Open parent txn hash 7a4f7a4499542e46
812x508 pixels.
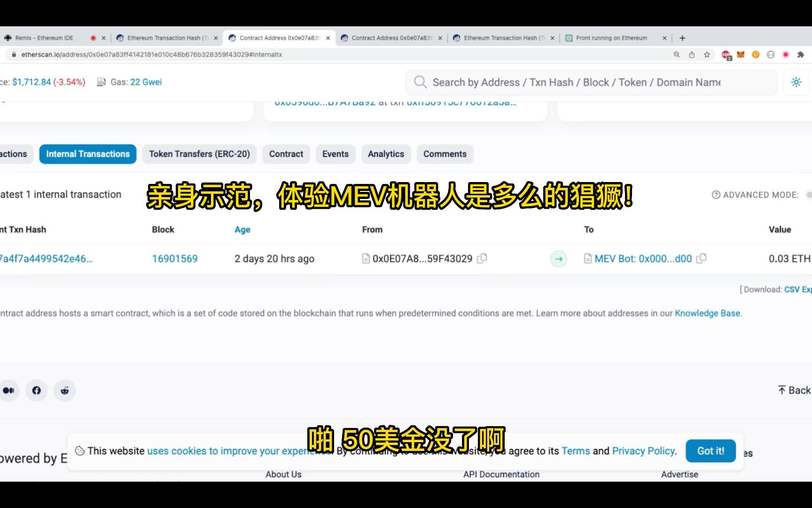pyautogui.click(x=46, y=259)
